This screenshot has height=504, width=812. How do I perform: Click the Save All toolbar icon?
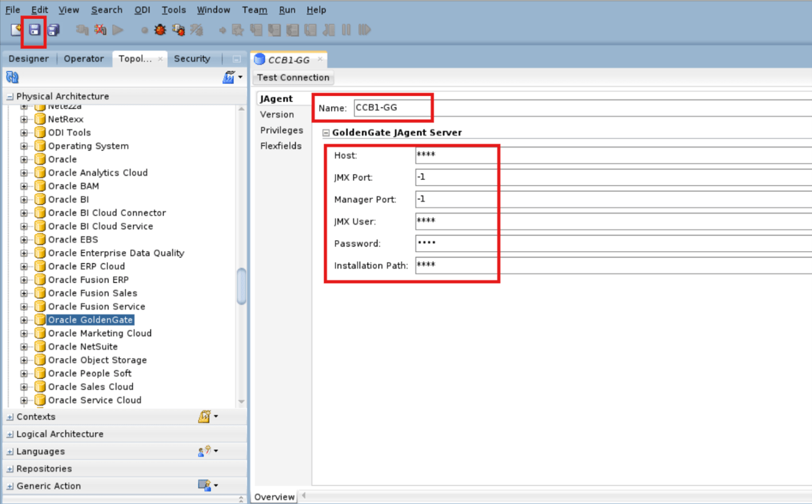coord(52,30)
